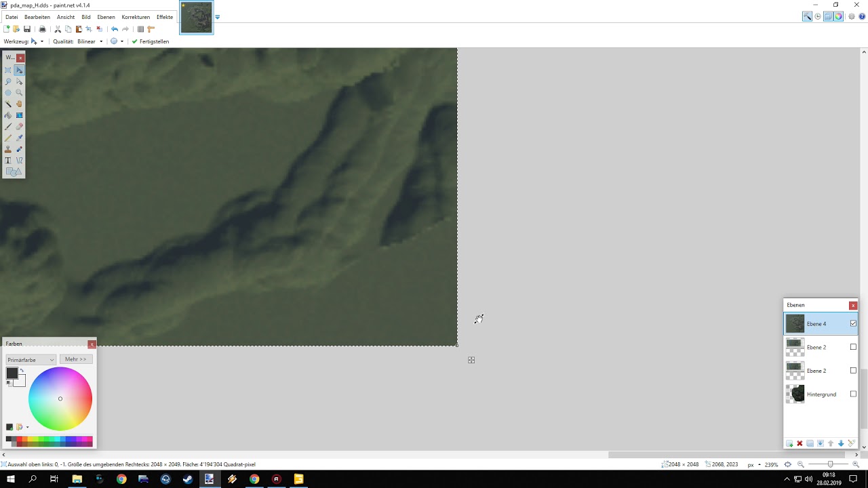
Task: Open the Effekte menu
Action: (165, 17)
